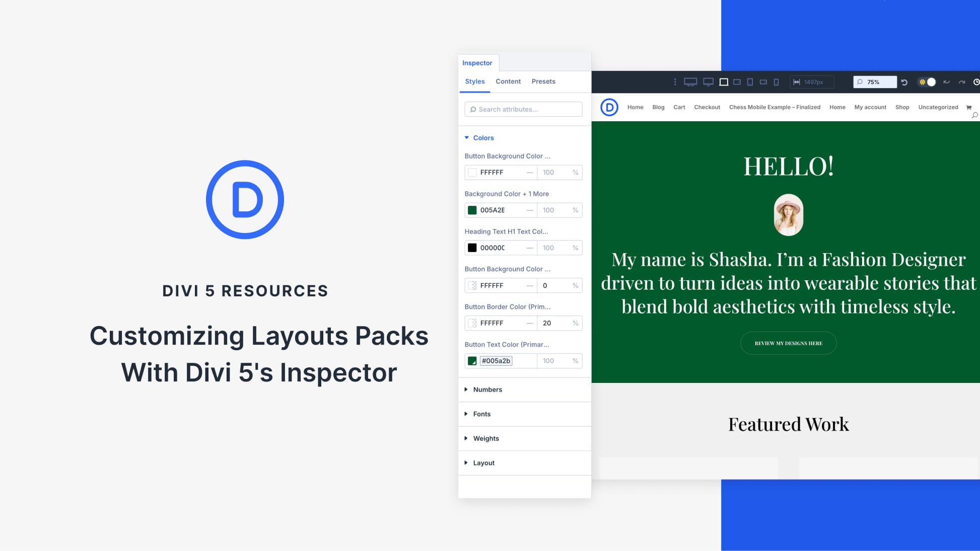
Task: Select the desktop preview mode icon
Action: click(x=690, y=82)
